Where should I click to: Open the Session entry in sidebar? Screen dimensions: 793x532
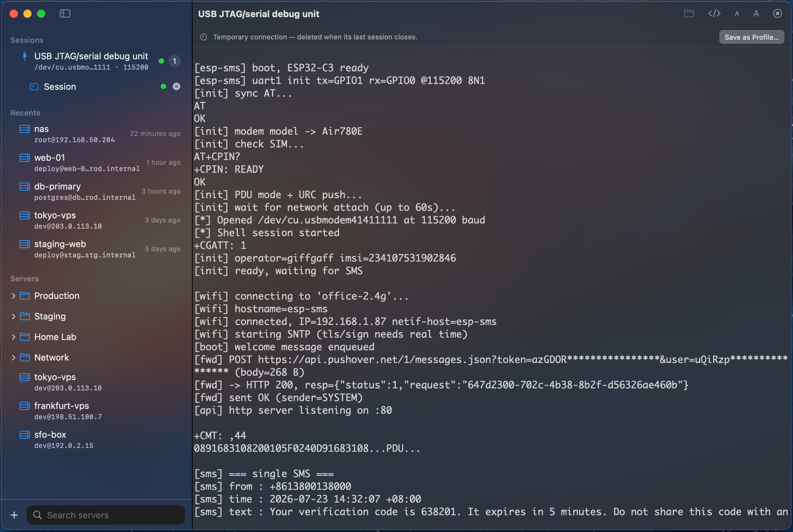pyautogui.click(x=96, y=87)
